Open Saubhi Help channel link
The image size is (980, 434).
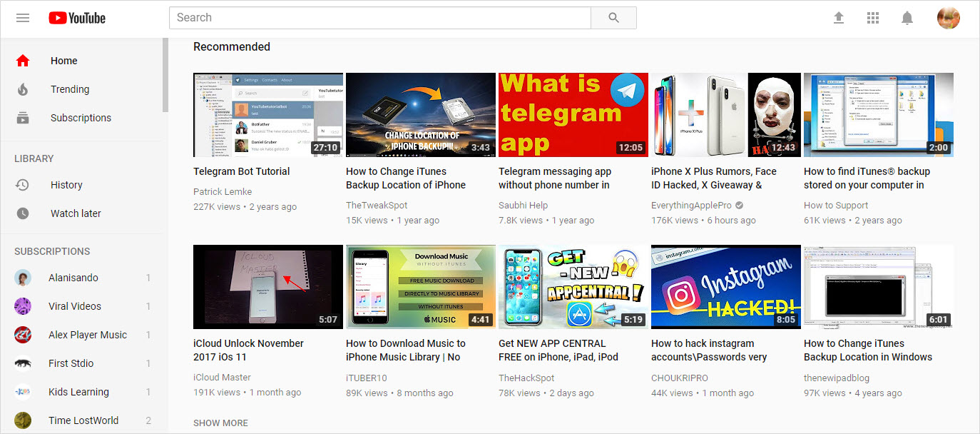pos(524,205)
